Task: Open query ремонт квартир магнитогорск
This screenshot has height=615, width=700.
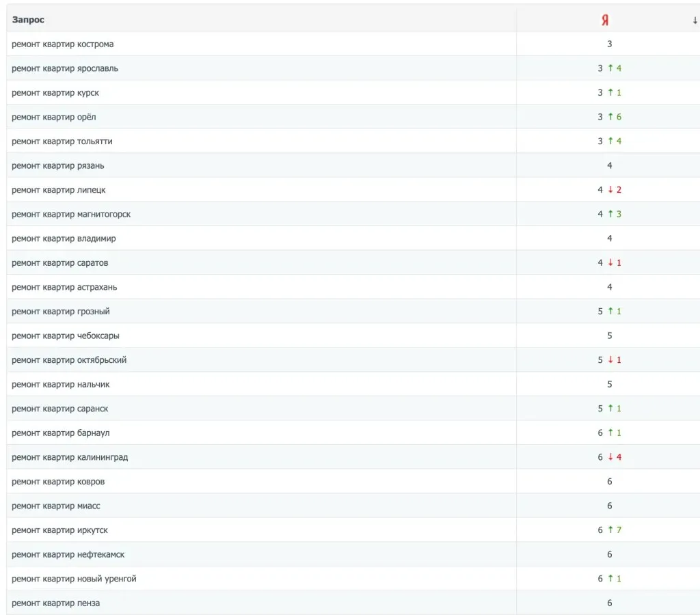Action: [x=71, y=214]
